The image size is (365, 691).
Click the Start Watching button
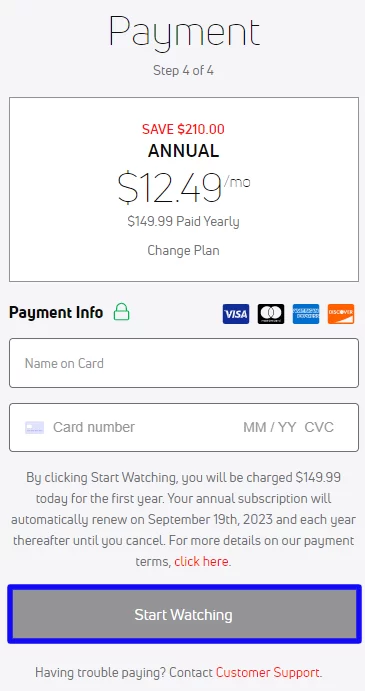pyautogui.click(x=184, y=614)
